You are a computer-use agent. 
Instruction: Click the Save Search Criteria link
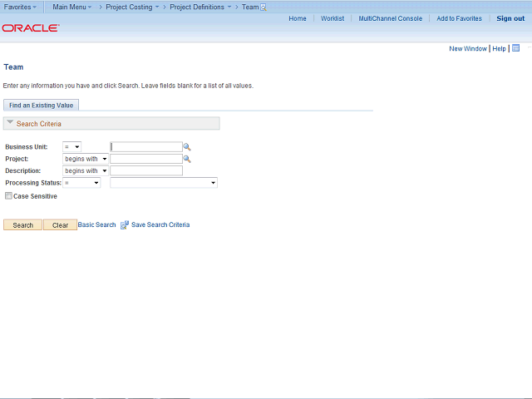(x=160, y=224)
